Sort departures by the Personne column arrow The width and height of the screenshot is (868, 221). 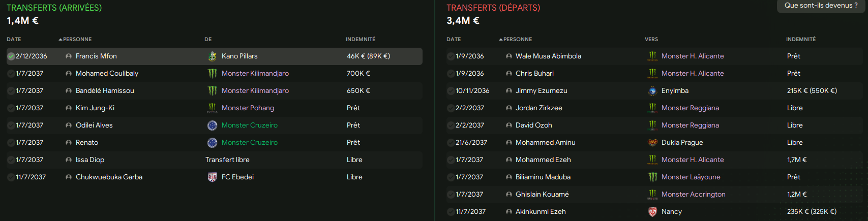point(501,39)
